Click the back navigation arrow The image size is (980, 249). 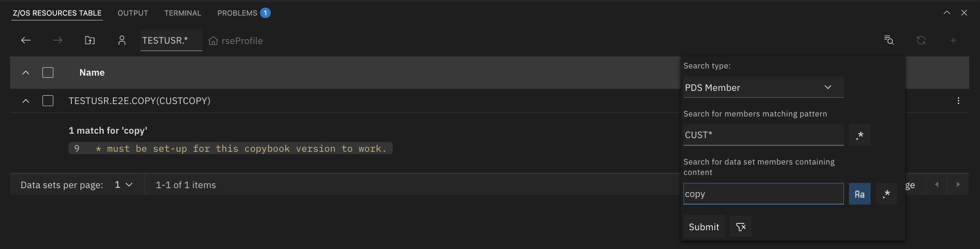pos(26,40)
